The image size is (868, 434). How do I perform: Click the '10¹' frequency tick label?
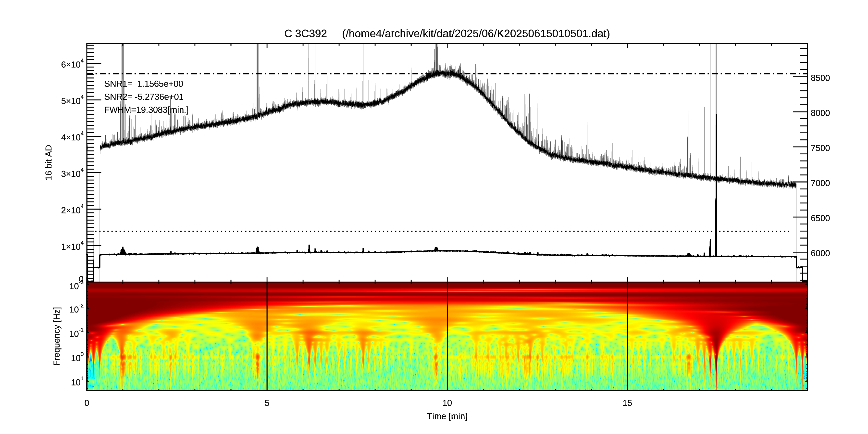77,381
